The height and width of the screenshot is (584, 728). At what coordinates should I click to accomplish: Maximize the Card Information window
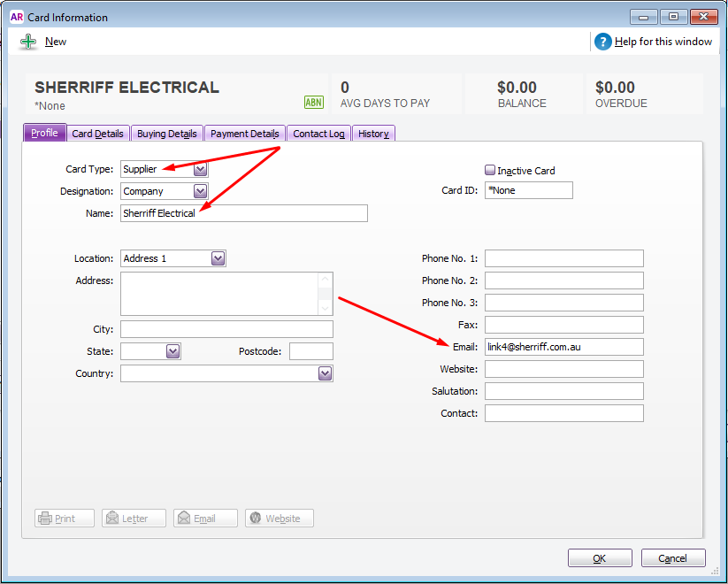(x=673, y=17)
